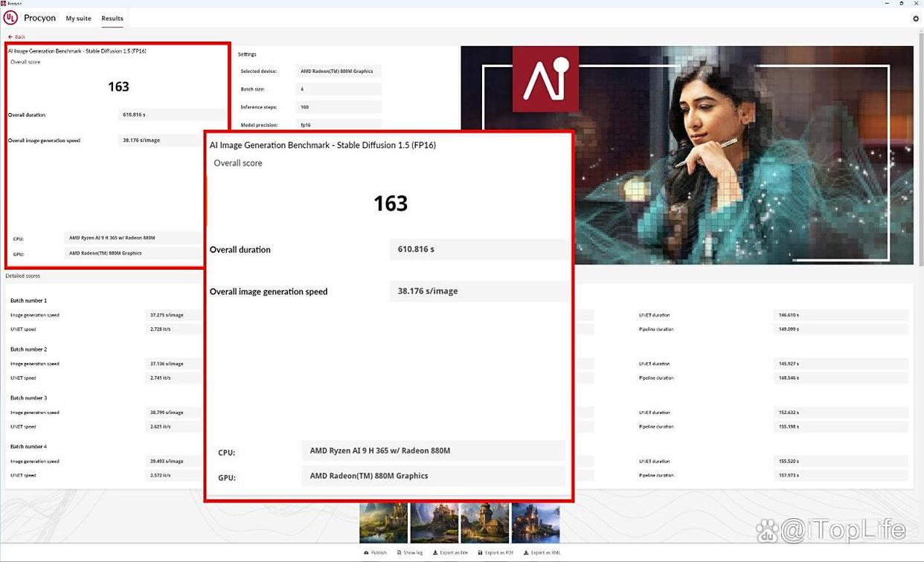Viewport: 924px width, 562px height.
Task: Minimize the Procyon window
Action: (886, 3)
